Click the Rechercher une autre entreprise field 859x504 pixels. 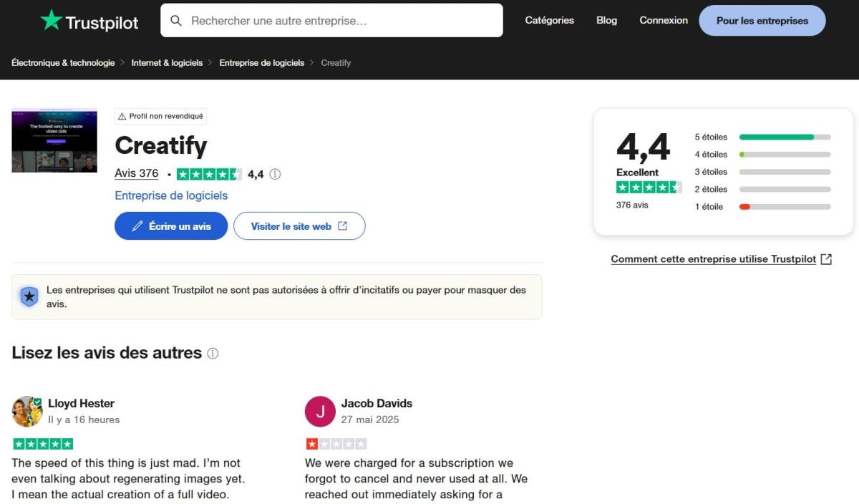tap(344, 21)
